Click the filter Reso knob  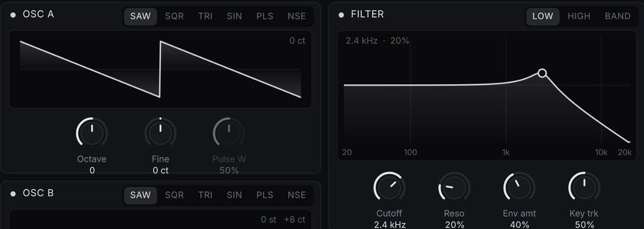(x=455, y=188)
